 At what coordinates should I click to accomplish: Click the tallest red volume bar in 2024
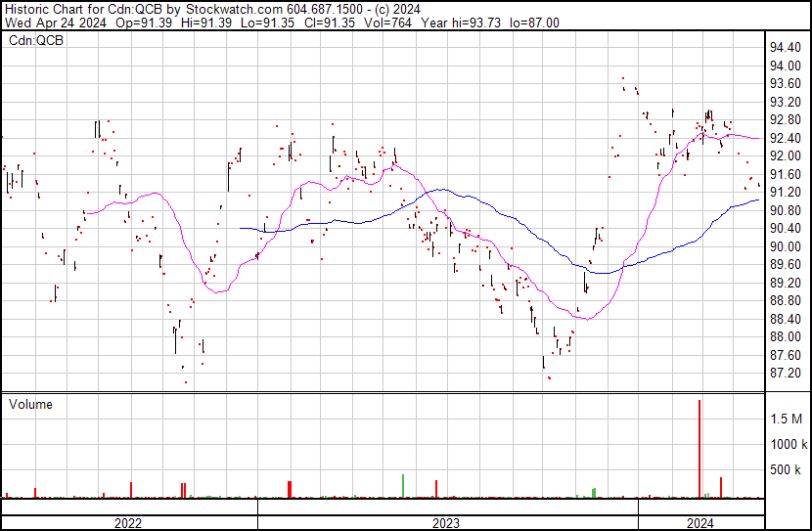pos(699,448)
